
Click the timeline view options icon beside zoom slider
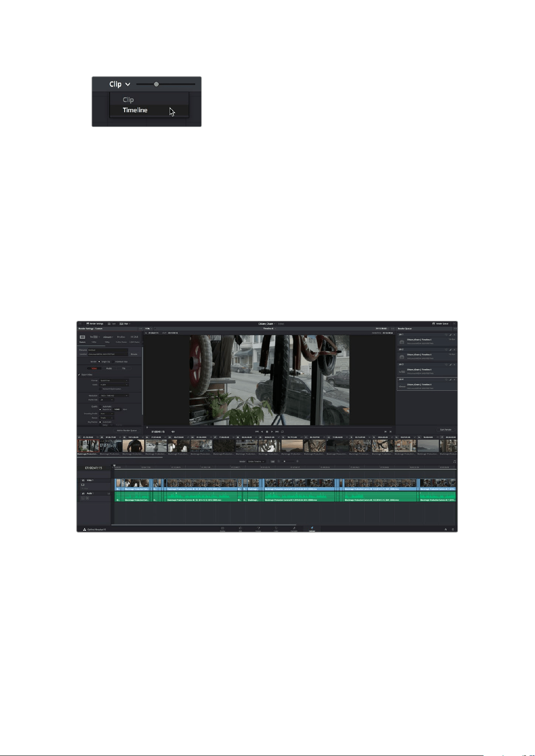click(x=272, y=461)
